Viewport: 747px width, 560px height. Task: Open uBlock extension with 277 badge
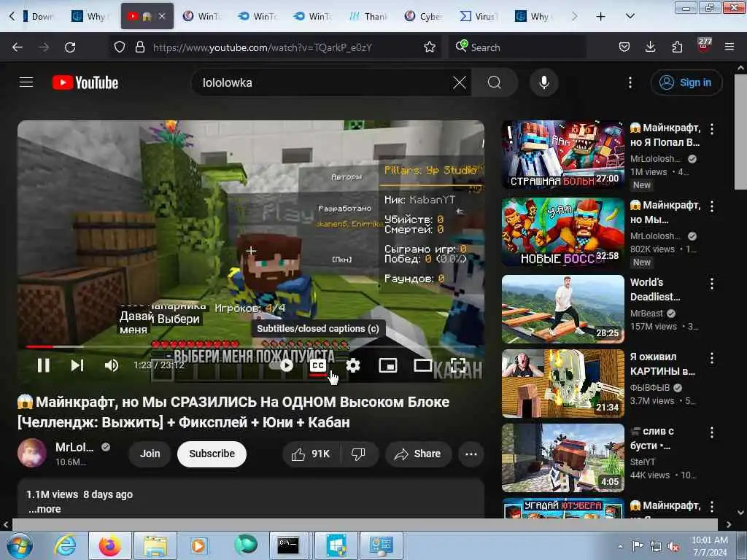(704, 46)
